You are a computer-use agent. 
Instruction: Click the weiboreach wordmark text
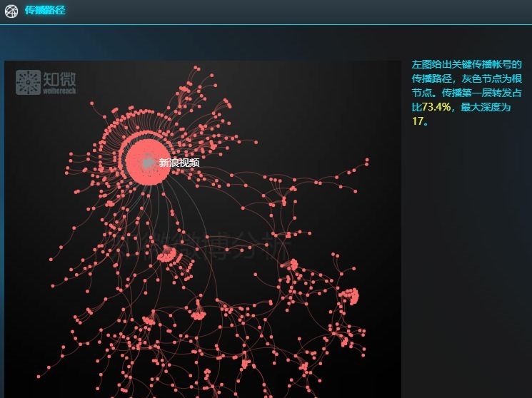click(59, 91)
